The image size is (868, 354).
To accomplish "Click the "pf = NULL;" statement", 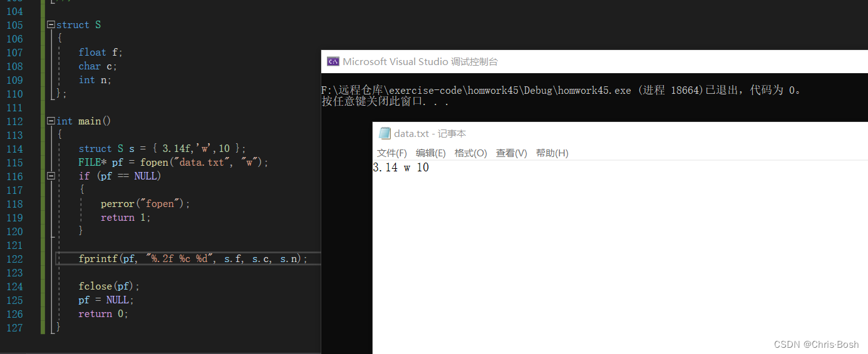I will point(106,300).
